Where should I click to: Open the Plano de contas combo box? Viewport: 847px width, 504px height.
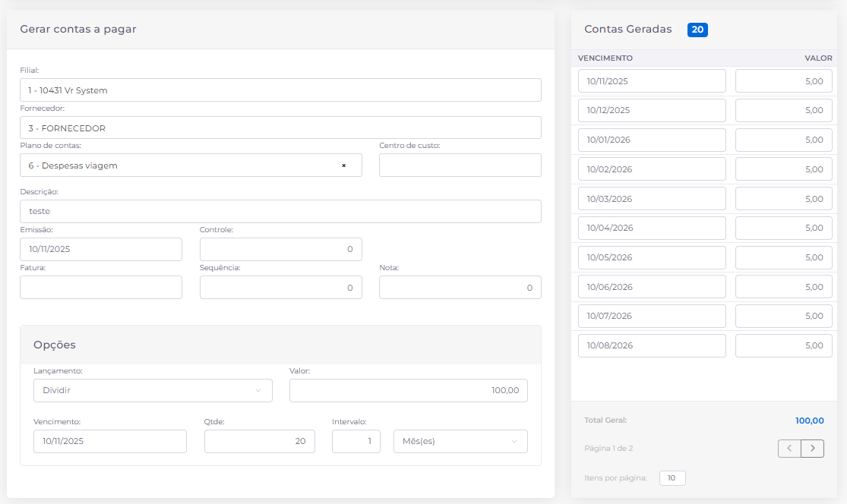pyautogui.click(x=182, y=165)
